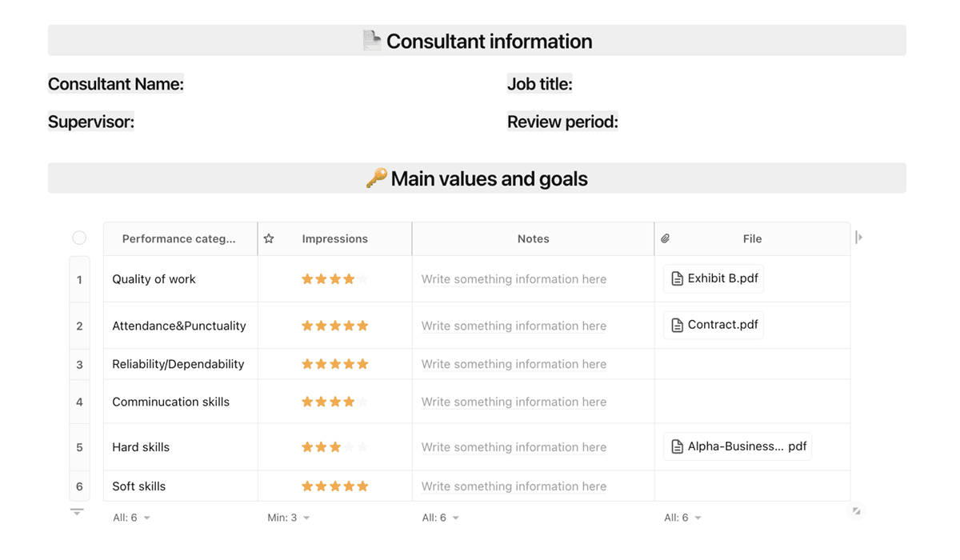Select all rows with the circle checkbox
This screenshot has width=960, height=560.
[79, 238]
